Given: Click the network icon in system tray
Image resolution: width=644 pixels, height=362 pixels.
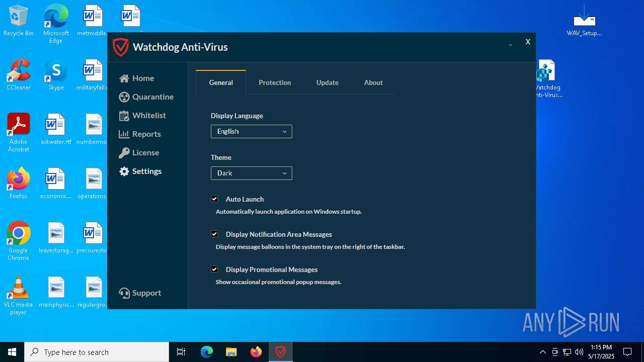Looking at the screenshot, I should (567, 352).
